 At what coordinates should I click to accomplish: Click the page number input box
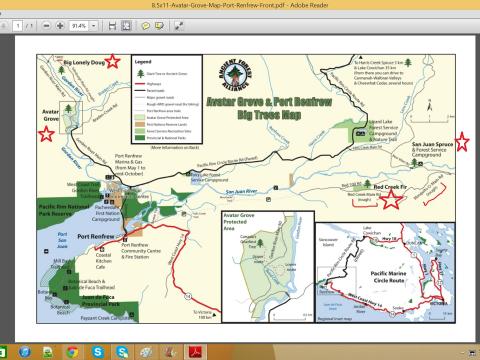click(x=18, y=26)
